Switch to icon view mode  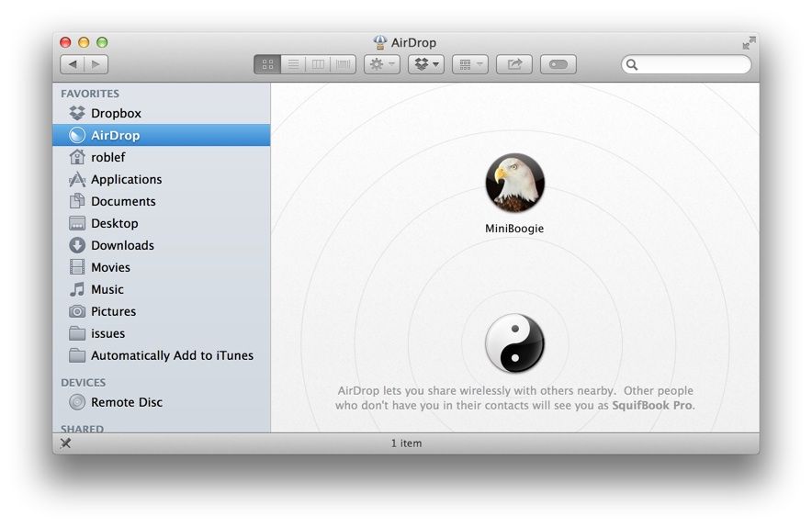click(267, 64)
